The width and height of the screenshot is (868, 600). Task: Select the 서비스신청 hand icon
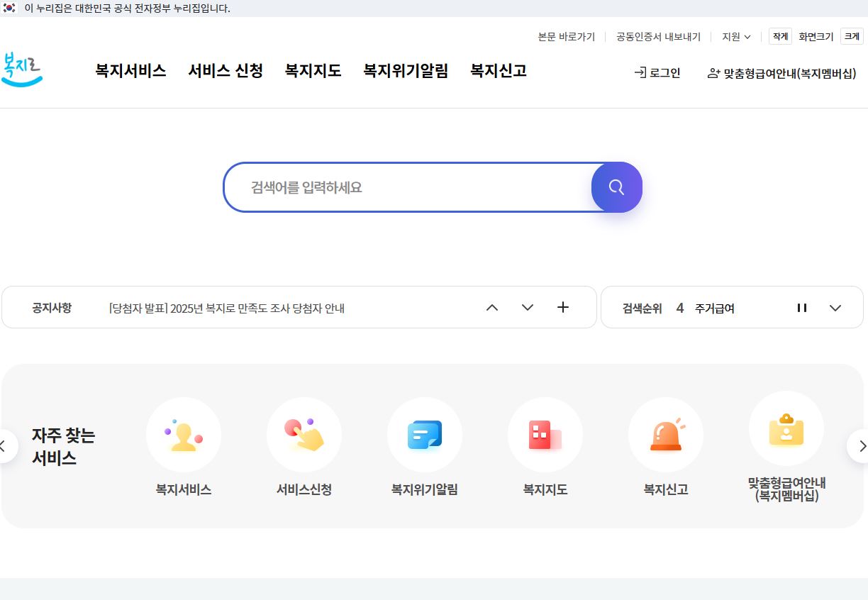coord(304,435)
